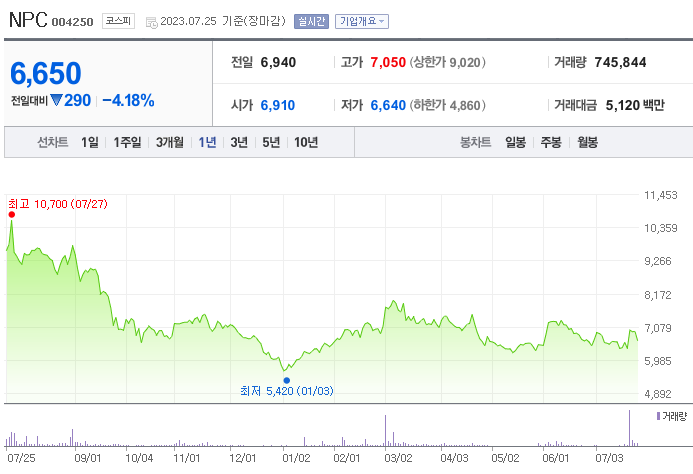Click the 11,453 price axis label
This screenshot has height=474, width=693.
[x=661, y=195]
